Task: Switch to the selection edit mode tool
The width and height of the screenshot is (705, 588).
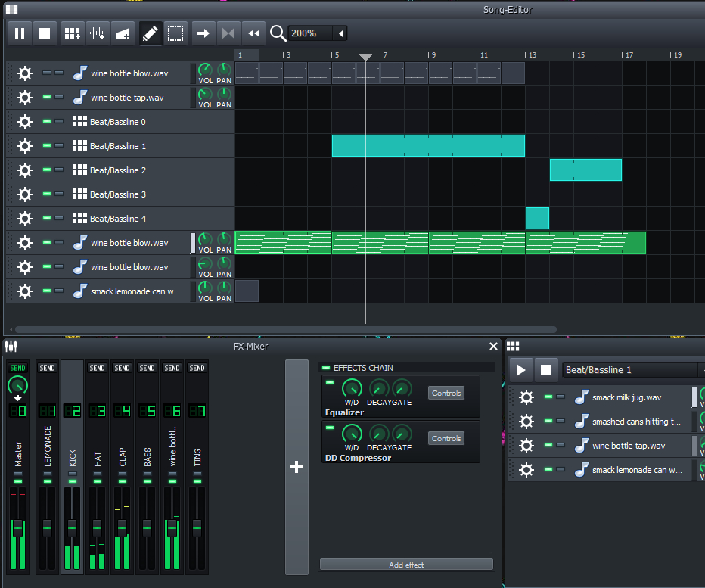Action: (175, 33)
